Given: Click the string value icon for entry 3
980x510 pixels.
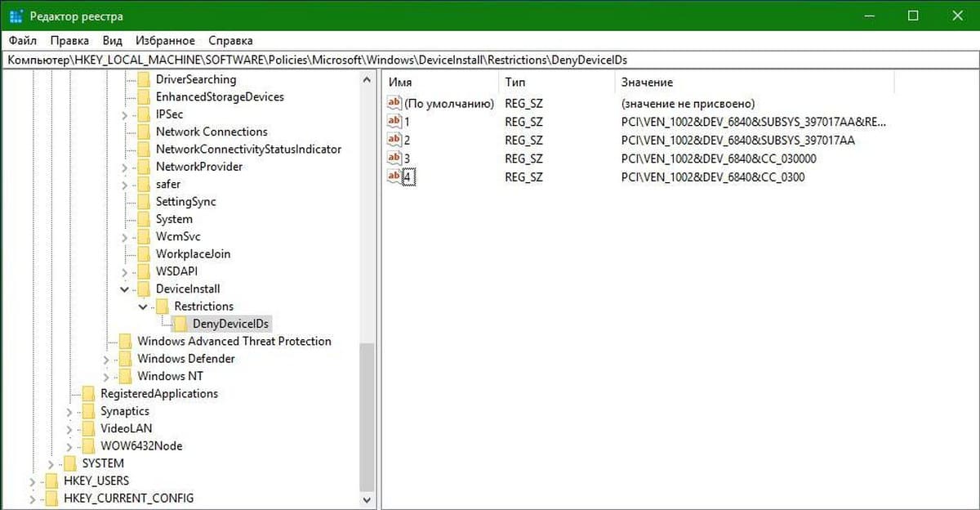Looking at the screenshot, I should coord(394,158).
